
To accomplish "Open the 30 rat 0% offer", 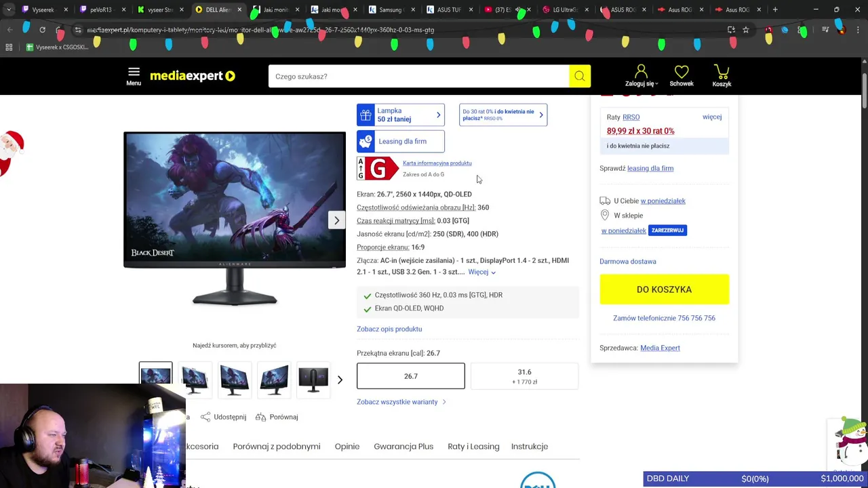I will (x=503, y=115).
